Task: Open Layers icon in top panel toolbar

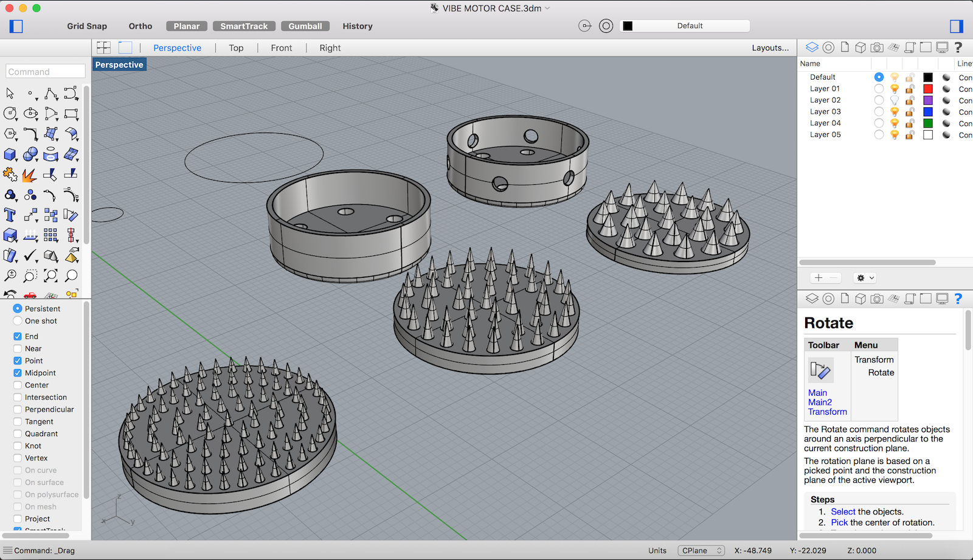Action: (x=812, y=47)
